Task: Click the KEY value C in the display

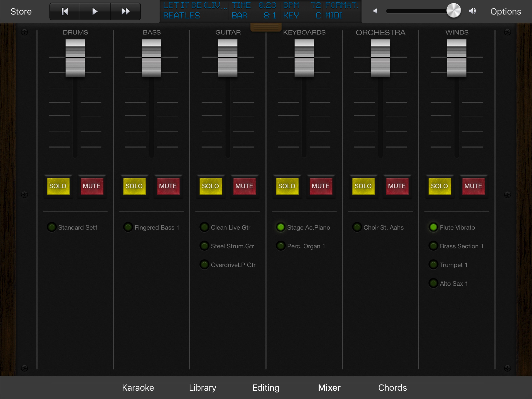Action: [318, 16]
